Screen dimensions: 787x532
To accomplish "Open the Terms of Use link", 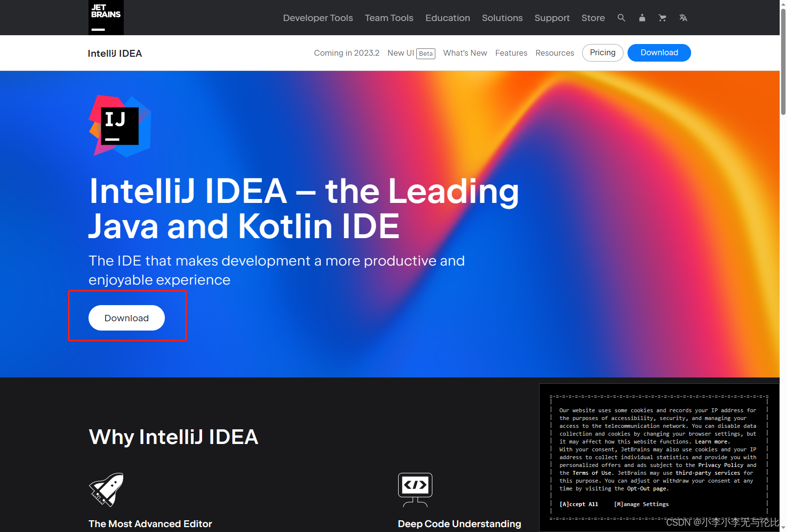I will point(592,473).
